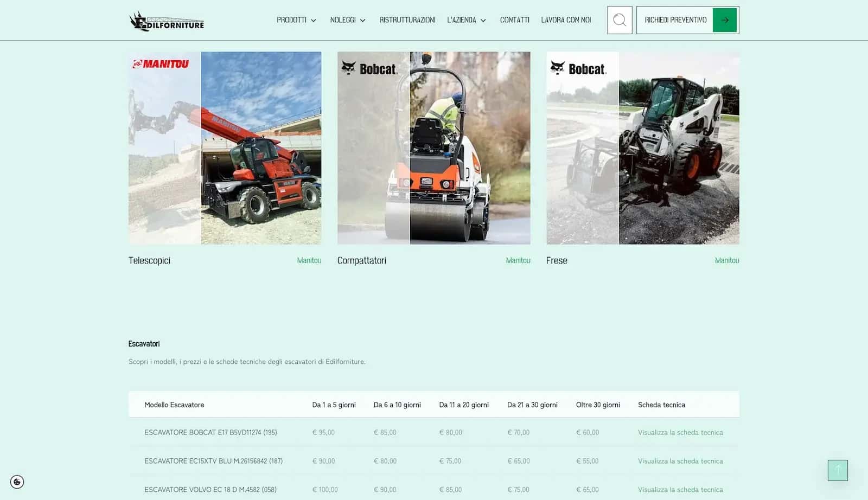
Task: Open the Manitou telehandler image card
Action: (x=225, y=148)
